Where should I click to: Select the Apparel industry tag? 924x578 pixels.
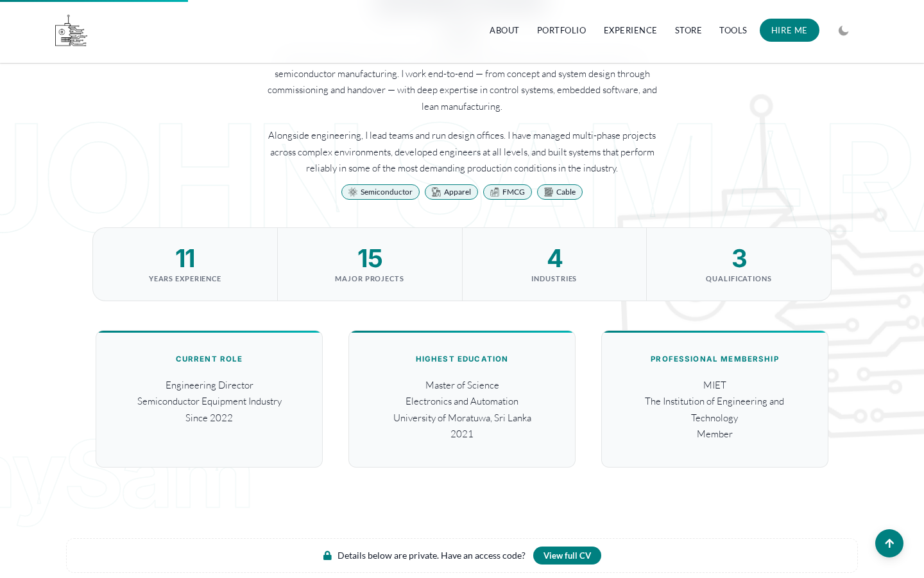coord(451,192)
